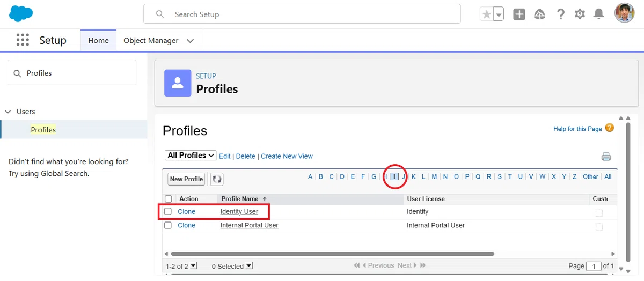
Task: Filter profiles by letter M
Action: tap(434, 176)
